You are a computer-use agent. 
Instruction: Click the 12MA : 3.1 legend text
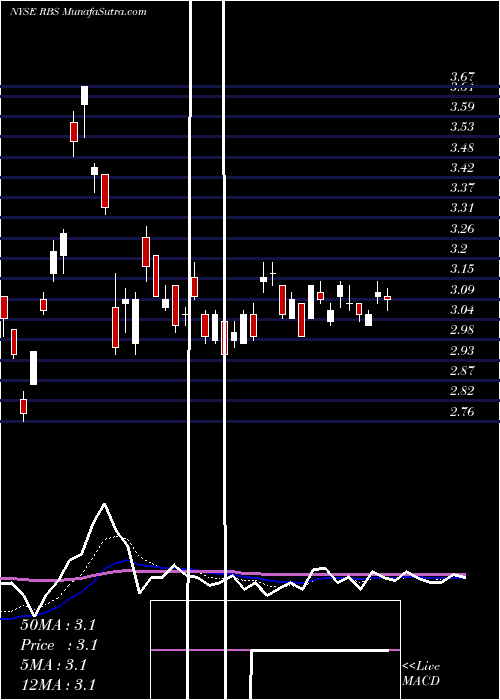(x=58, y=685)
